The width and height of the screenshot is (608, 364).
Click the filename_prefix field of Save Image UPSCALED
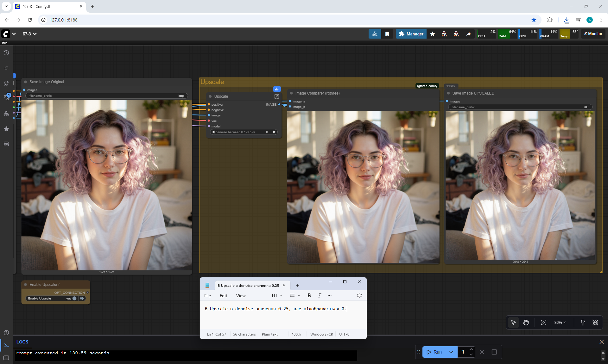[x=519, y=107]
